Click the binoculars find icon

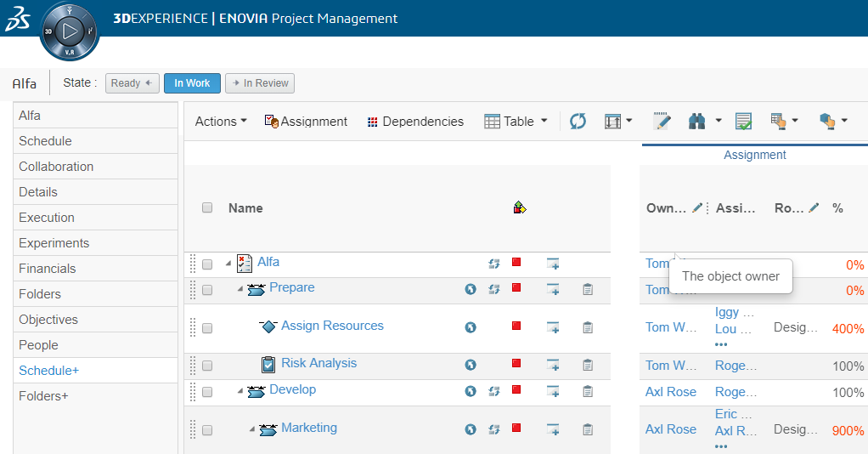(697, 122)
